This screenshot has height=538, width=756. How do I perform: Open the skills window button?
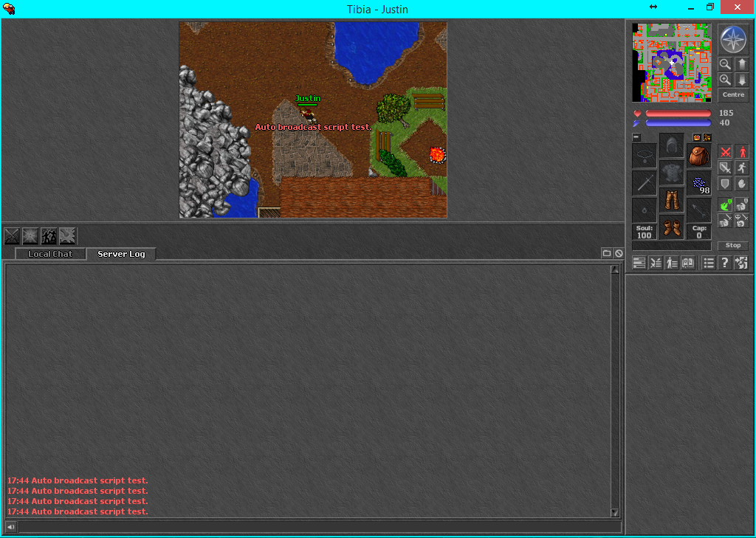[x=639, y=263]
